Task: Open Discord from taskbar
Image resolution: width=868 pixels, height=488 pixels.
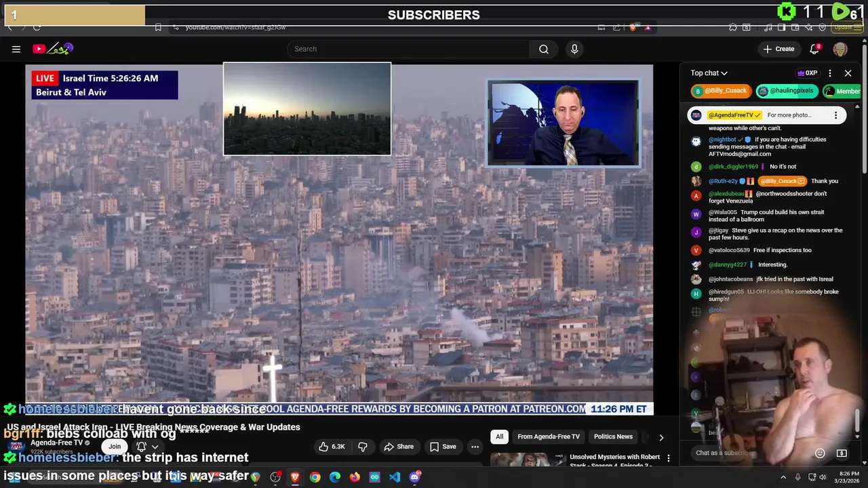Action: click(x=415, y=477)
